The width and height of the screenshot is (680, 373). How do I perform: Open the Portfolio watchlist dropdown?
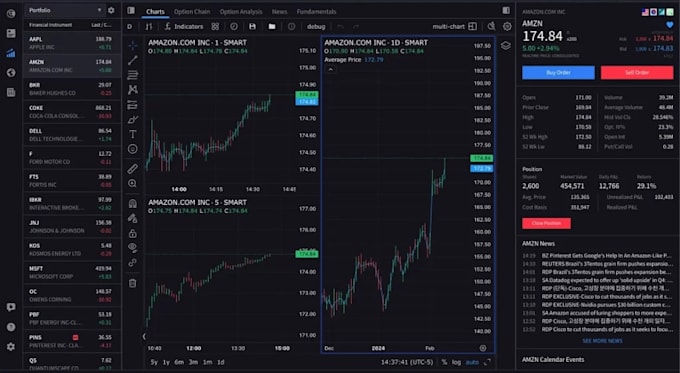(65, 10)
